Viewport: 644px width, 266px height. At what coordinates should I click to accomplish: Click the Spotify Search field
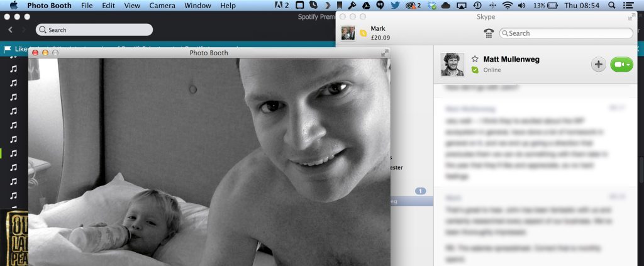[94, 30]
